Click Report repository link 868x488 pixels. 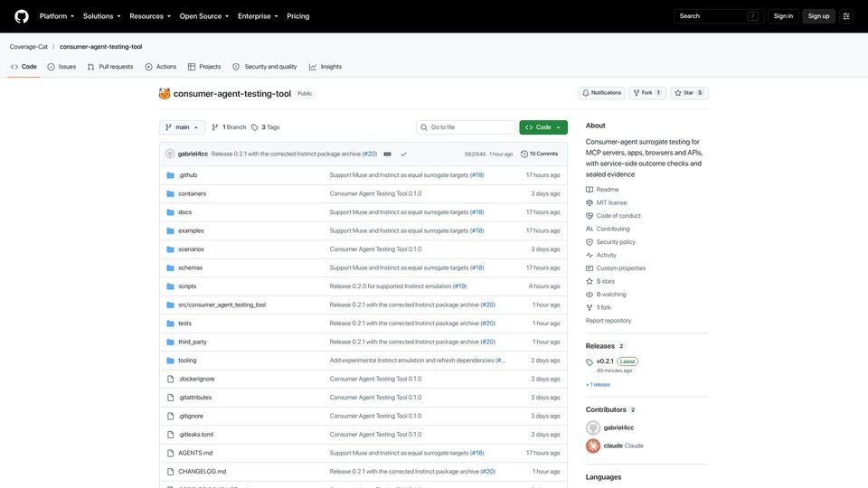609,320
